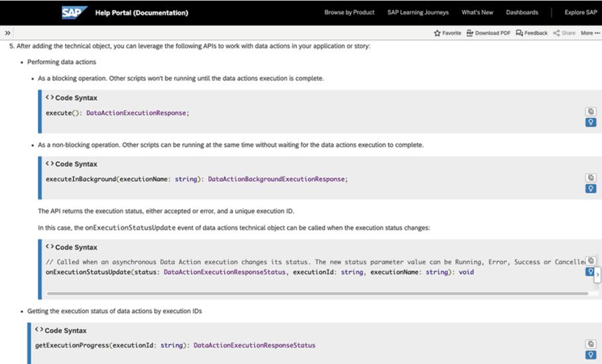
Task: Open the Feedback option
Action: point(519,32)
